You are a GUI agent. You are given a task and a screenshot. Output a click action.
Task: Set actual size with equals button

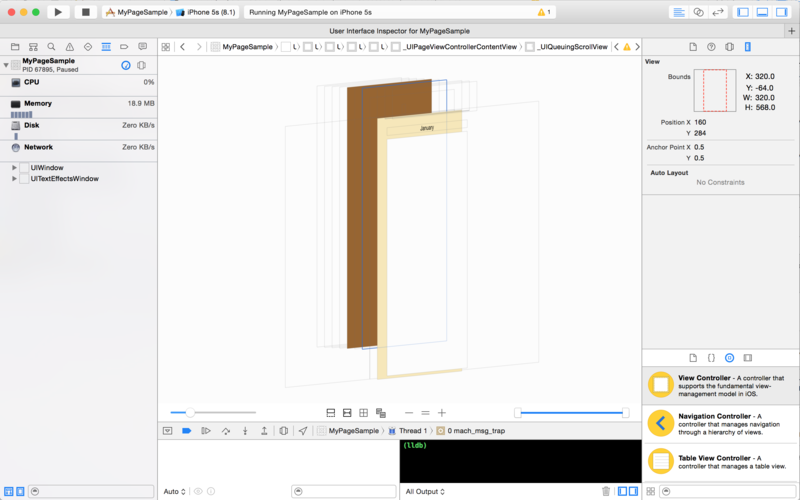[425, 413]
